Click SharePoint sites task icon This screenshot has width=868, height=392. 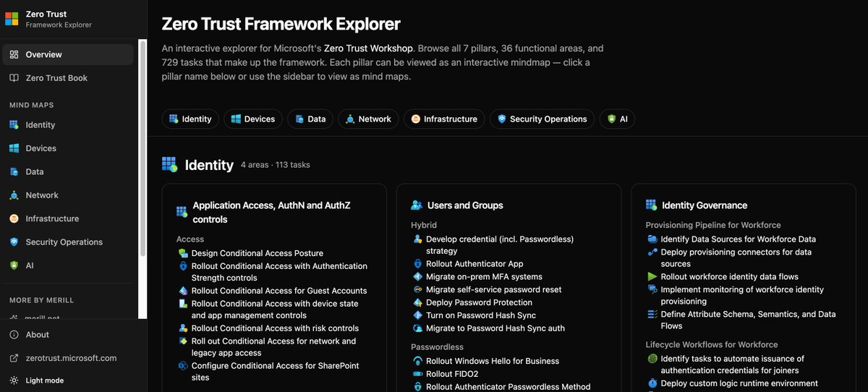[x=184, y=366]
